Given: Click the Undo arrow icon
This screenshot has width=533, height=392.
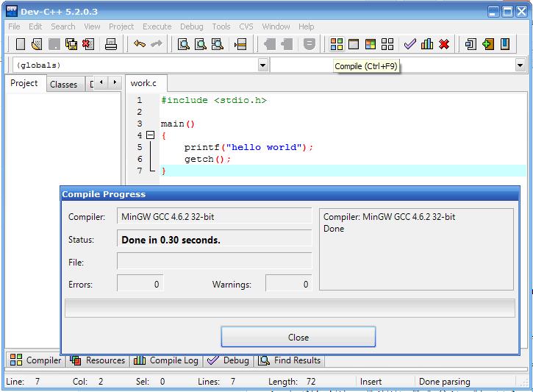Looking at the screenshot, I should (140, 44).
